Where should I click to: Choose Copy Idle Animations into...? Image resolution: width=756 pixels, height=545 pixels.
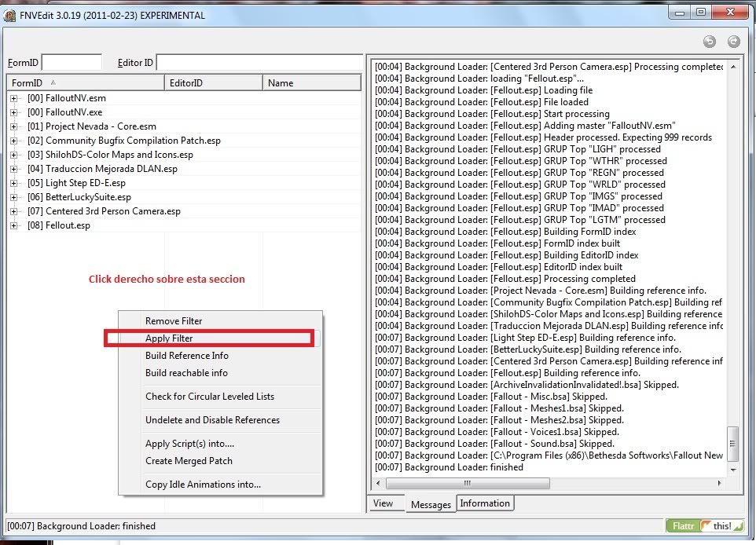click(x=220, y=485)
